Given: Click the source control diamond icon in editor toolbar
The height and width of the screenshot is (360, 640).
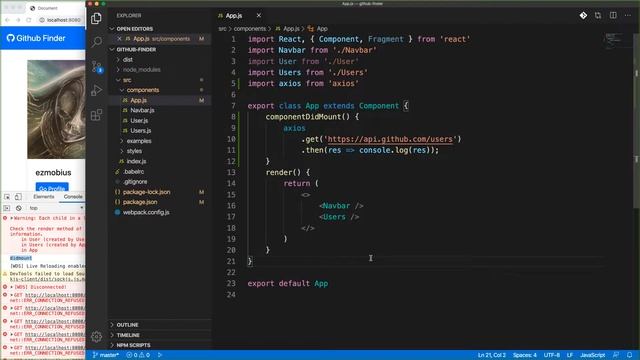Looking at the screenshot, I should [x=583, y=16].
